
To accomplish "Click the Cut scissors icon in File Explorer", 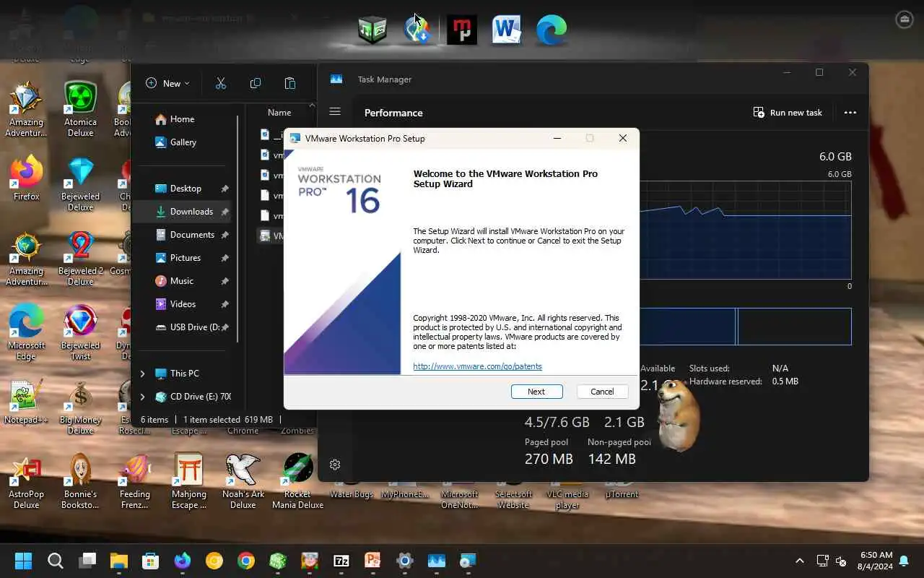I will (221, 83).
